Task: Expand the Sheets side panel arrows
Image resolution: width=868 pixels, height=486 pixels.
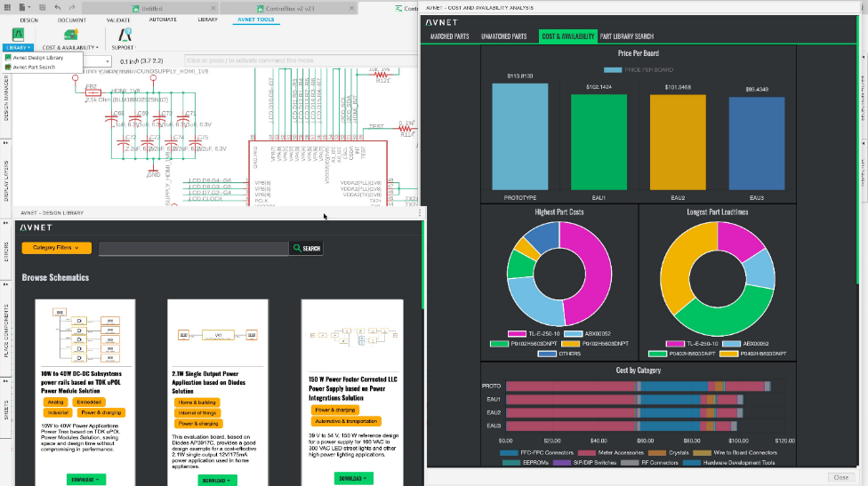Action: coord(5,381)
